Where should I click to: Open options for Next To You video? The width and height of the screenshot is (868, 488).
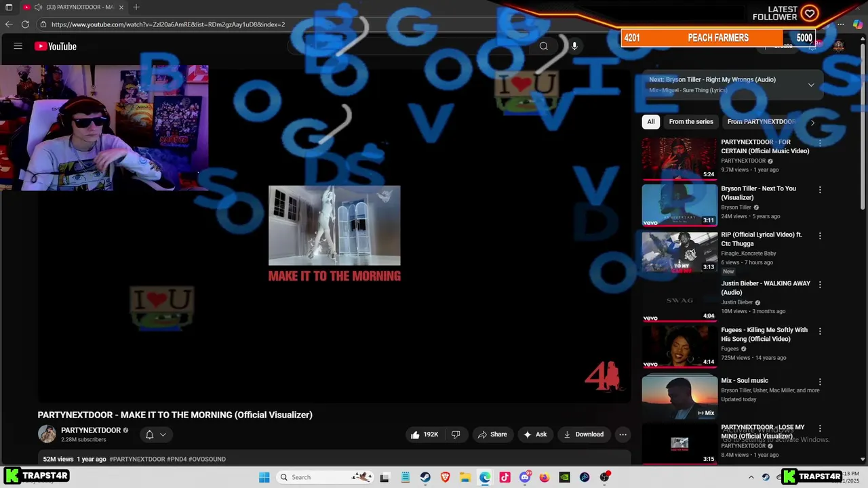pyautogui.click(x=820, y=190)
